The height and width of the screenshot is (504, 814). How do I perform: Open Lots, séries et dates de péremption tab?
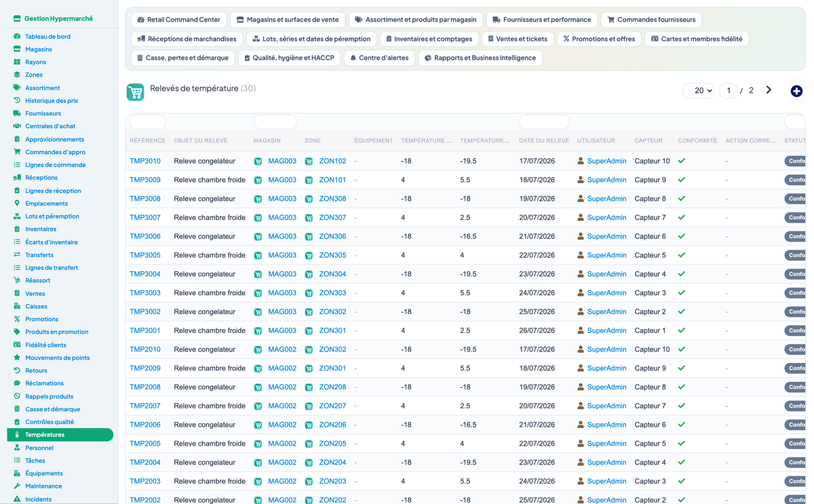point(311,39)
